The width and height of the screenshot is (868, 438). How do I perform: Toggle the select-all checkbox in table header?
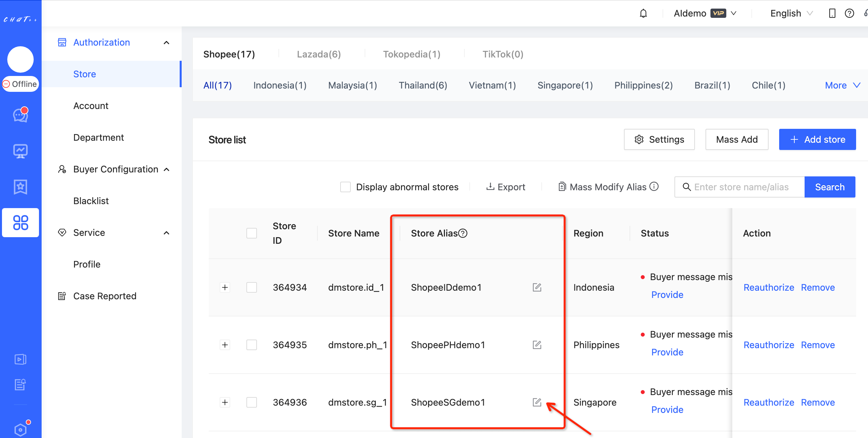point(251,233)
